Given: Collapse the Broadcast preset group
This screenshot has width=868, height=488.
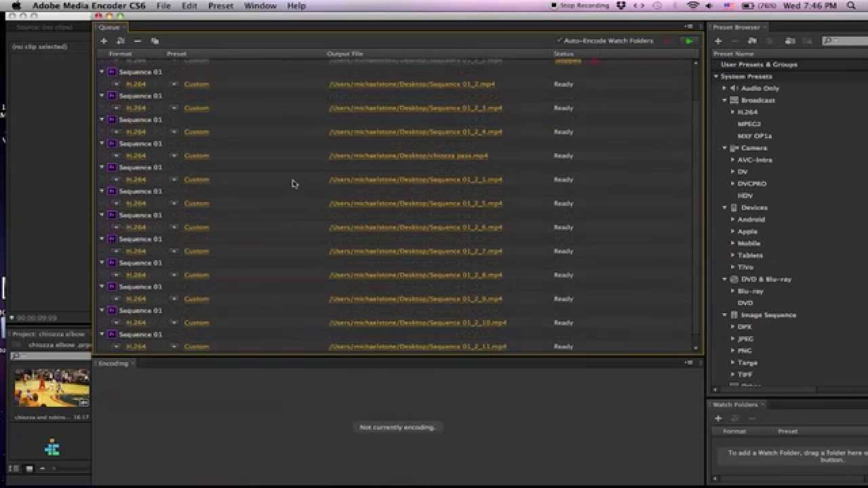Looking at the screenshot, I should 724,100.
